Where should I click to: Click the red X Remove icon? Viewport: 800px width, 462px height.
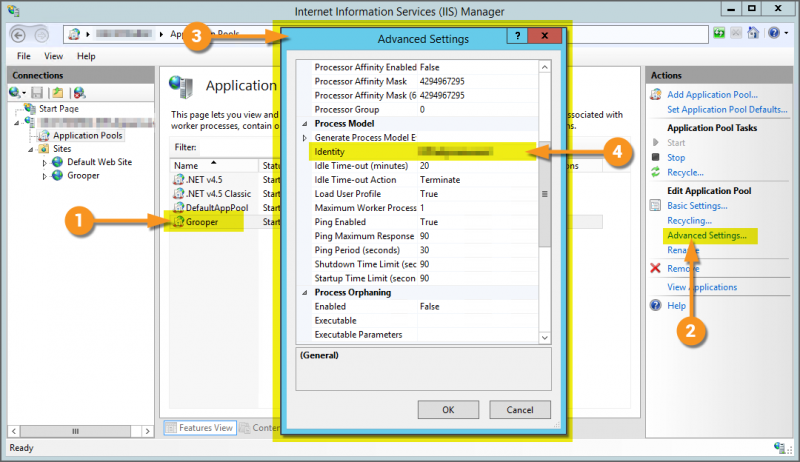(x=656, y=268)
